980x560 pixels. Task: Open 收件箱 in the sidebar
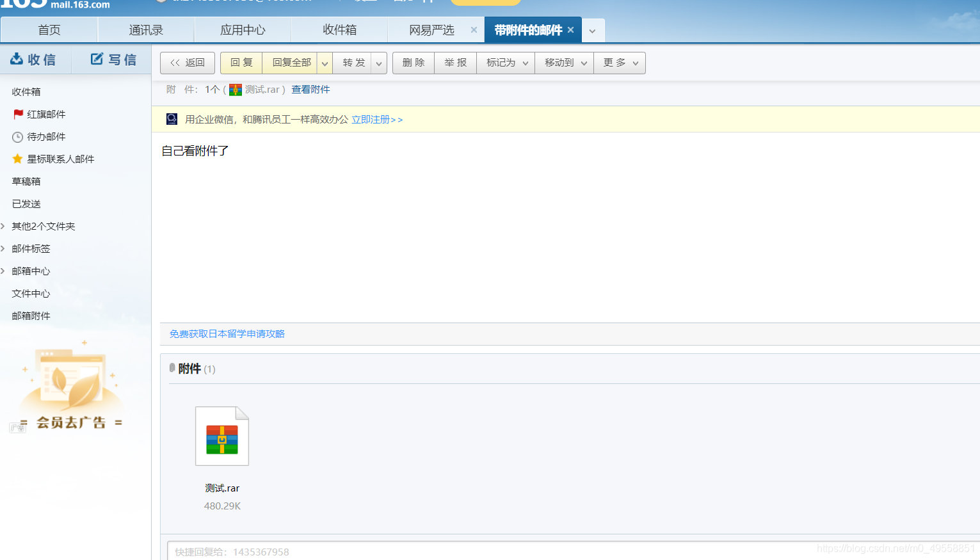(x=26, y=92)
